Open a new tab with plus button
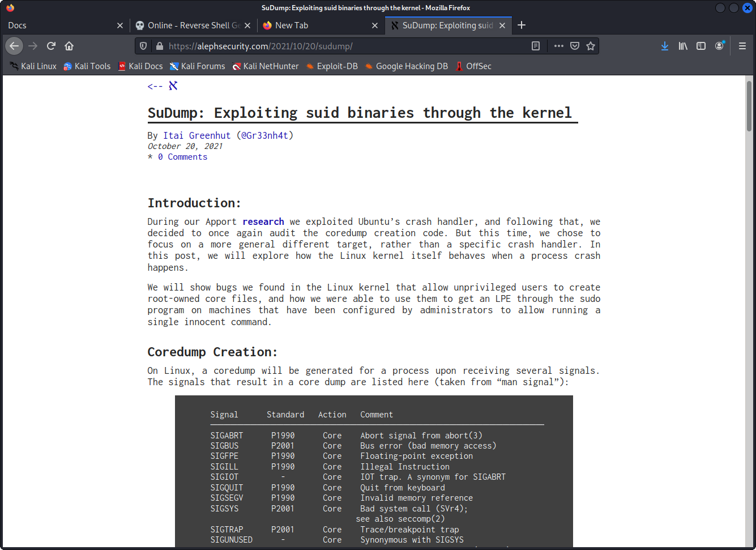The width and height of the screenshot is (756, 550). click(x=522, y=25)
